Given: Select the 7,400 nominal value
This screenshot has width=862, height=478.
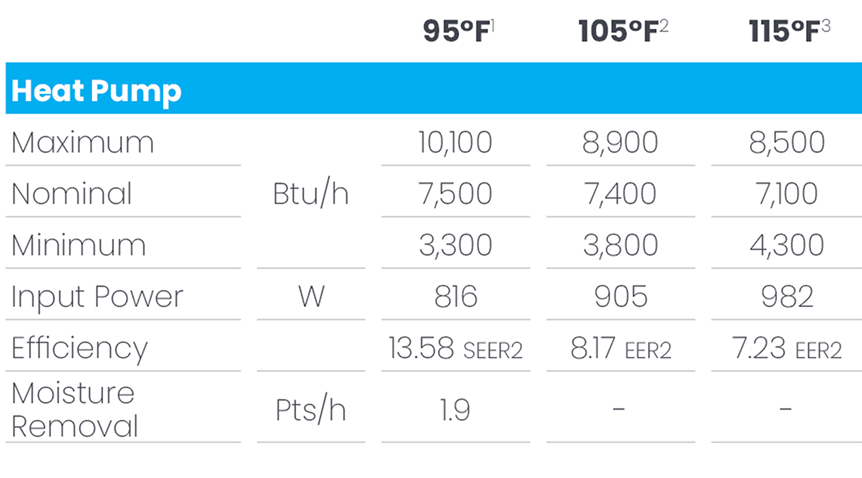Looking at the screenshot, I should point(620,194).
